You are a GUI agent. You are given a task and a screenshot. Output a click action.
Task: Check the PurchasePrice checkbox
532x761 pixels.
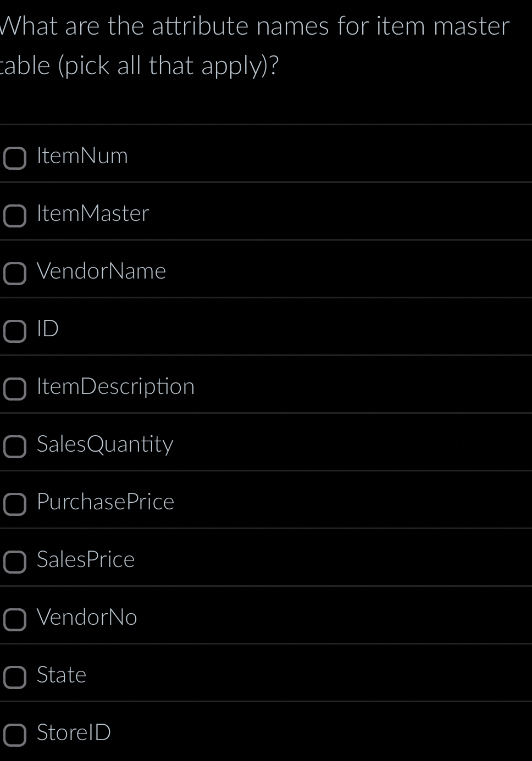pos(15,504)
